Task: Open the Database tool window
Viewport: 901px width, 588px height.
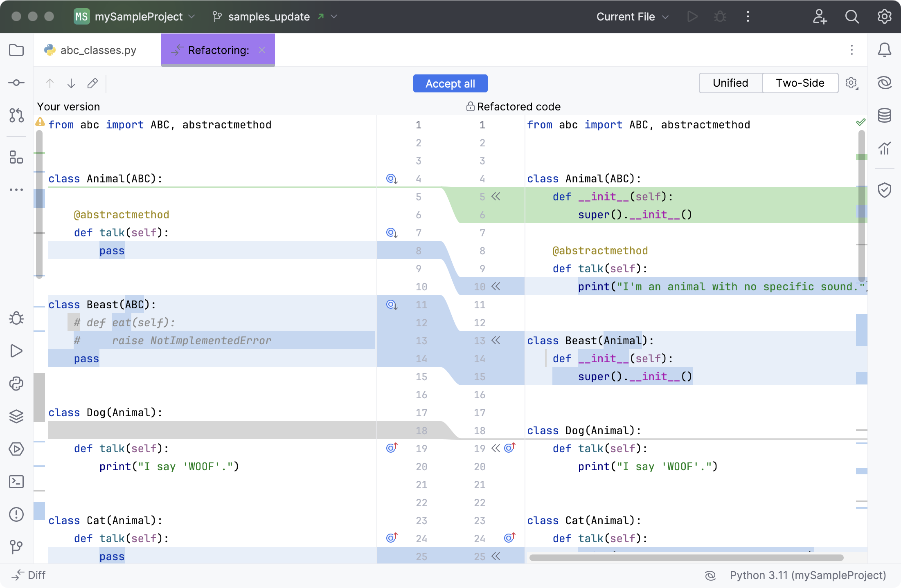Action: click(885, 116)
